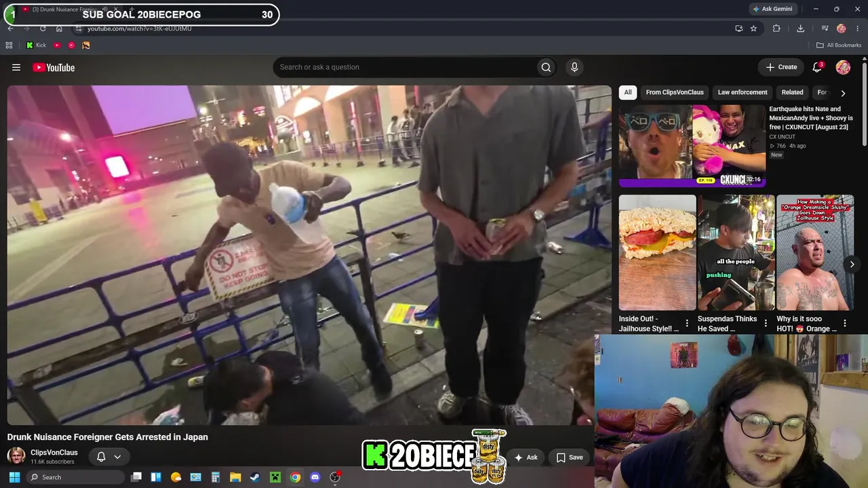868x488 pixels.
Task: Click the CX UNCUT channel name
Action: (782, 137)
